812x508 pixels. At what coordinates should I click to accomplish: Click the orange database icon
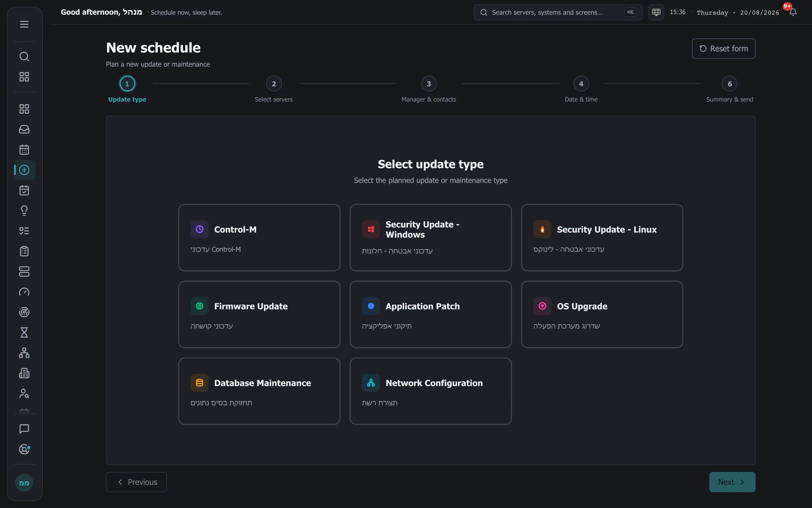[x=200, y=383]
